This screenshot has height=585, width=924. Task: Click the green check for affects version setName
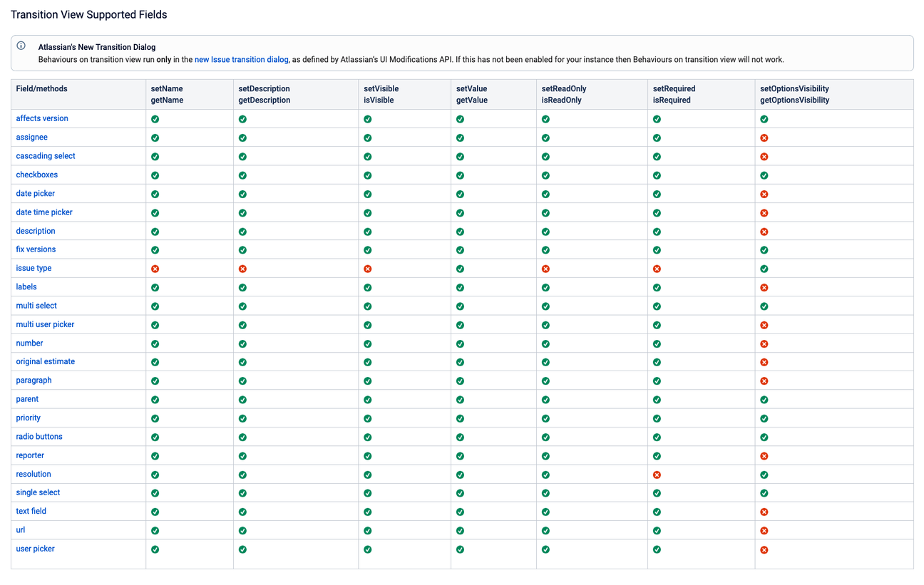[x=155, y=119]
